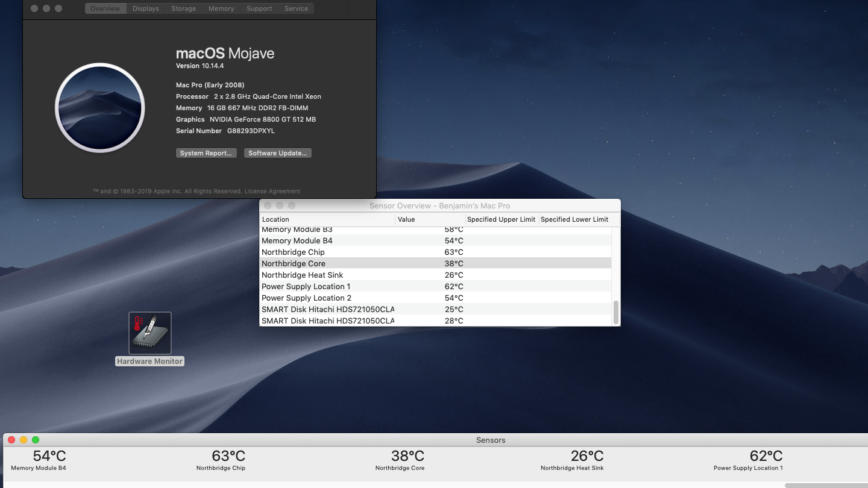Select the Memory Module B4 row
This screenshot has width=868, height=488.
point(435,240)
